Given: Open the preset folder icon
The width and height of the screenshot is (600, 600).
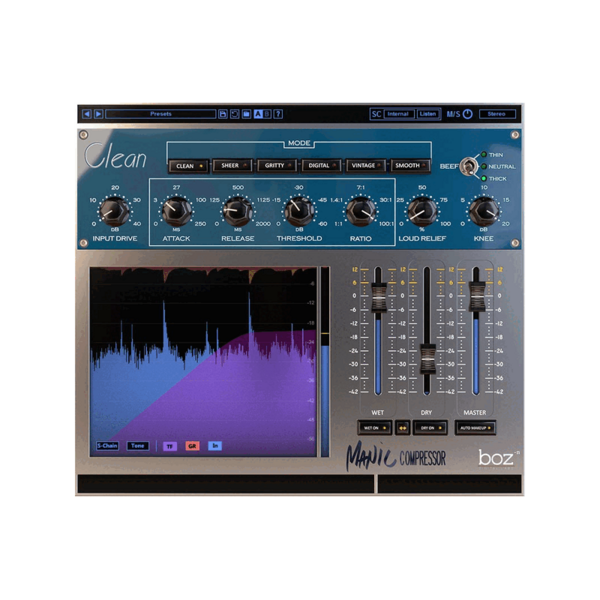Looking at the screenshot, I should pos(246,114).
